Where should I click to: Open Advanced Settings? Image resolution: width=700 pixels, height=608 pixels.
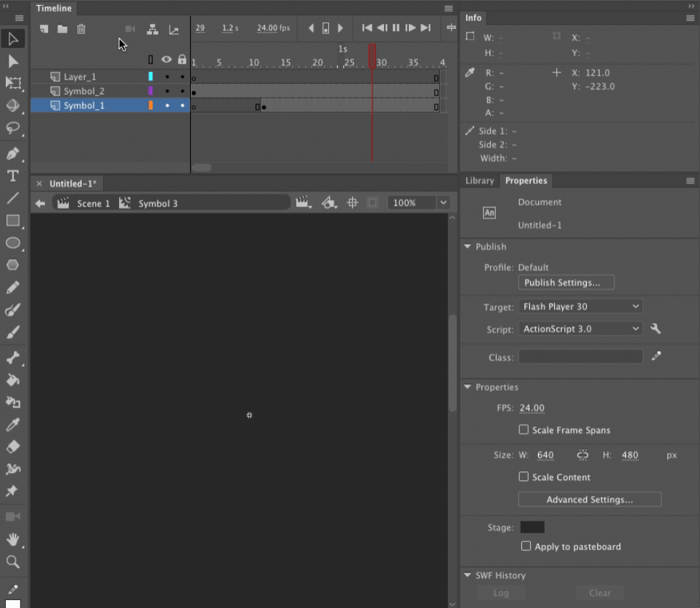(589, 499)
